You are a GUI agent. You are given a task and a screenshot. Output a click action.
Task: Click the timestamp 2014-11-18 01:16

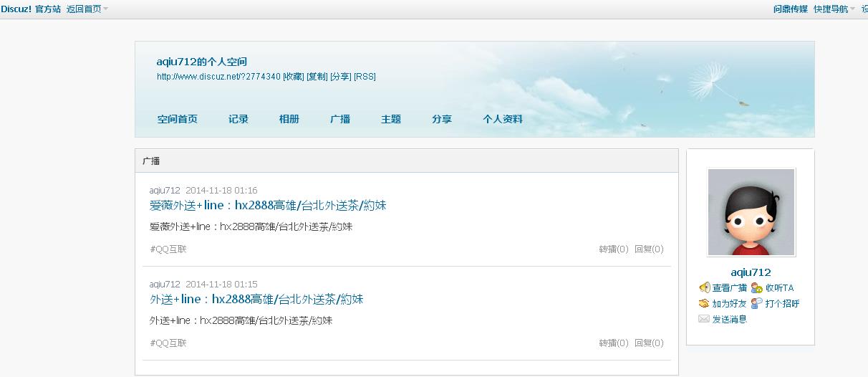coord(221,191)
